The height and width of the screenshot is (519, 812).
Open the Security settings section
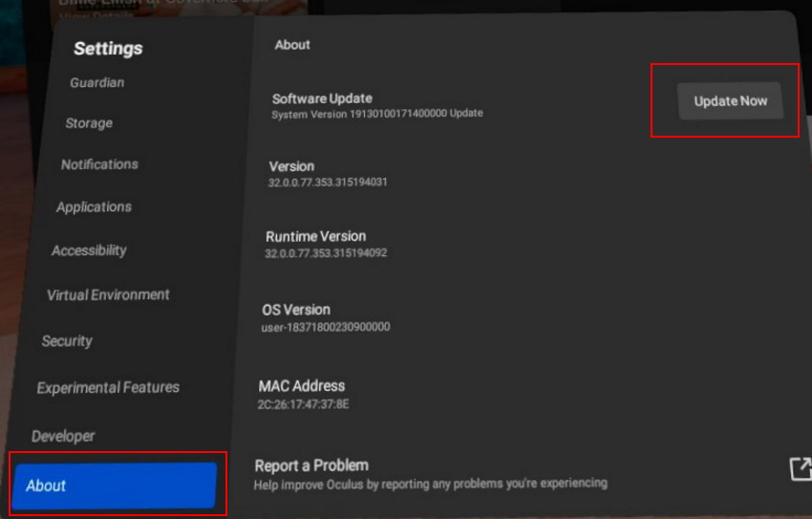click(67, 341)
